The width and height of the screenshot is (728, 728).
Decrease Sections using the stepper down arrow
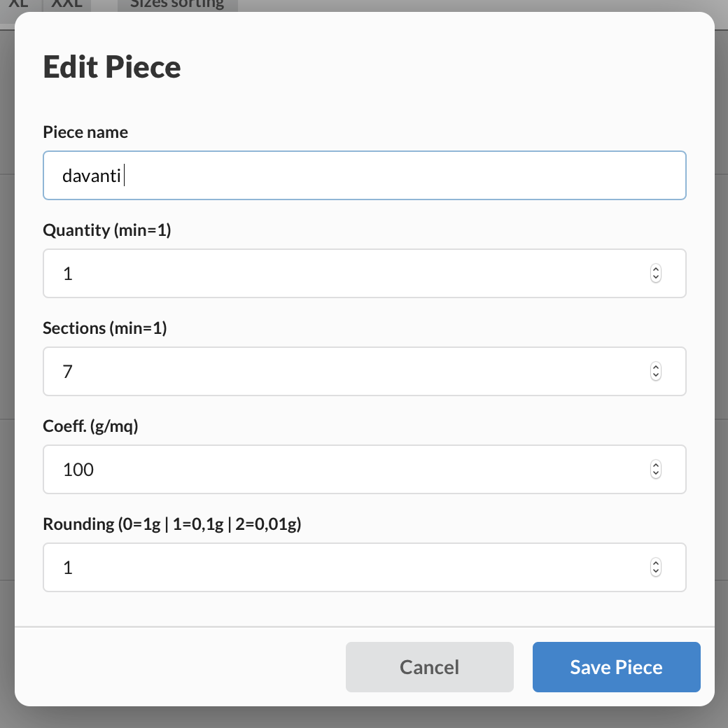656,375
